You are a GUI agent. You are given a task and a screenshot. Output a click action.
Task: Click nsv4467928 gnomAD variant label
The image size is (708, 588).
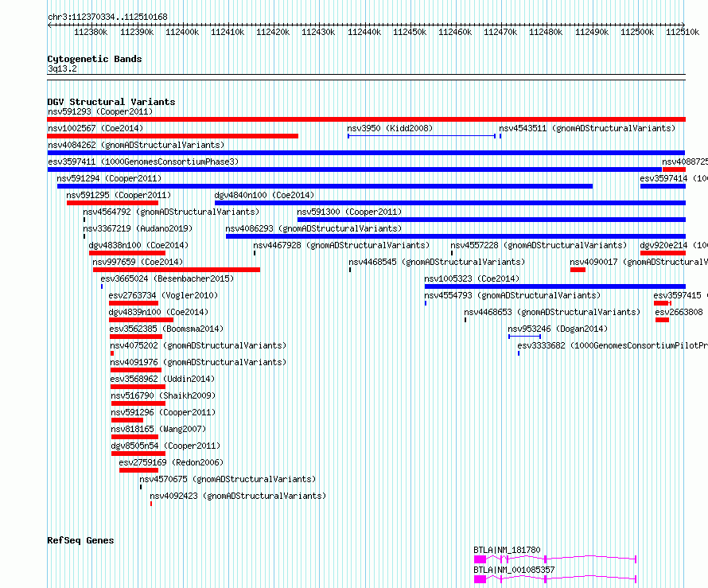point(341,245)
